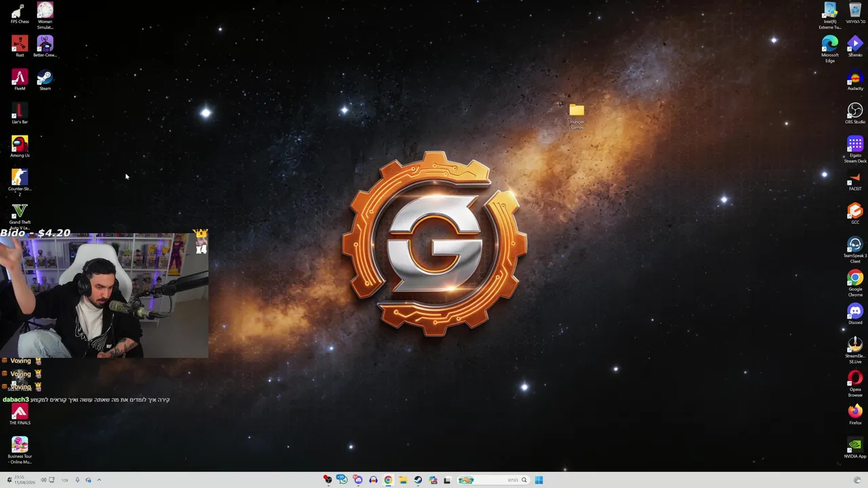Open the Stremio desktop shortcut
The height and width of the screenshot is (488, 868).
point(855,47)
